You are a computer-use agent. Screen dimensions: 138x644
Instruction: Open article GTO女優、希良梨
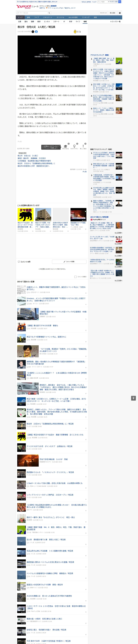pos(63,350)
